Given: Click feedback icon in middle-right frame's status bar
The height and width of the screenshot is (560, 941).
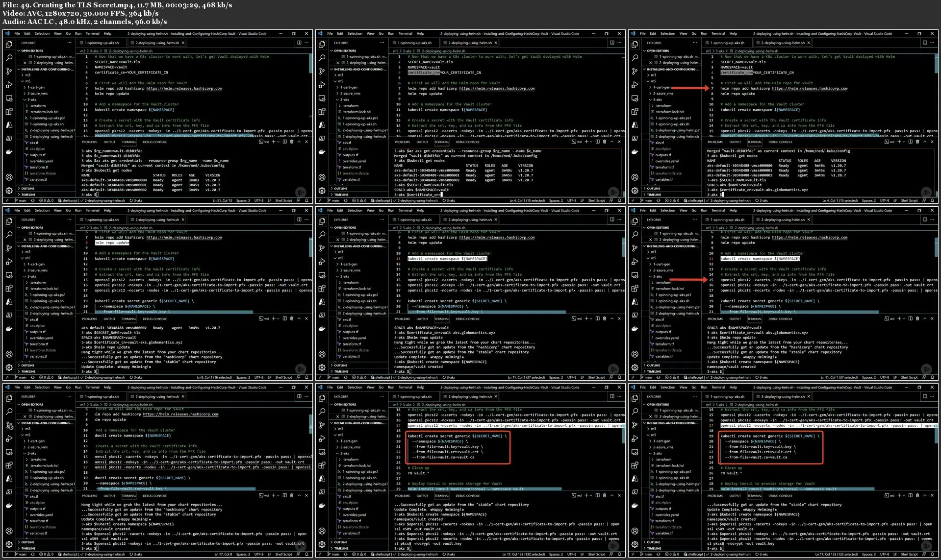Looking at the screenshot, I should coord(924,377).
